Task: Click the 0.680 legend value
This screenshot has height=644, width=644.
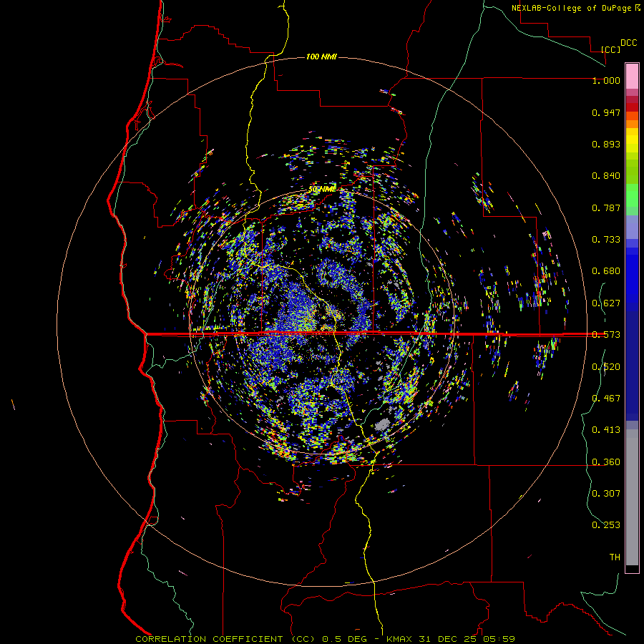Action: click(606, 271)
